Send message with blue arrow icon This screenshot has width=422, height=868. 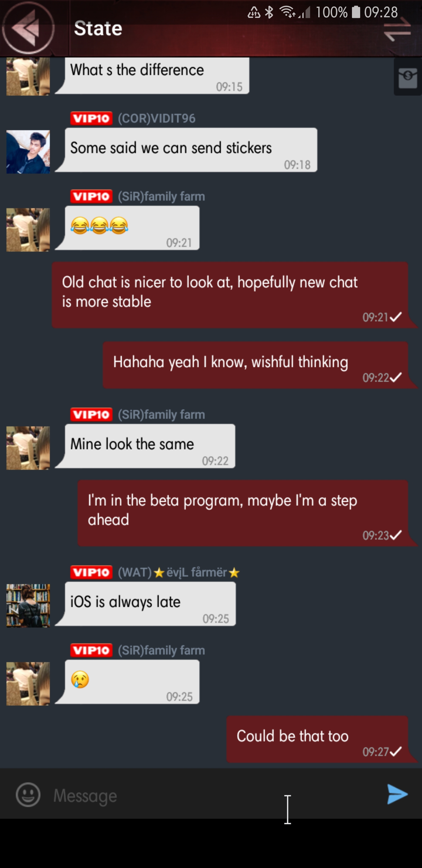[x=397, y=794]
